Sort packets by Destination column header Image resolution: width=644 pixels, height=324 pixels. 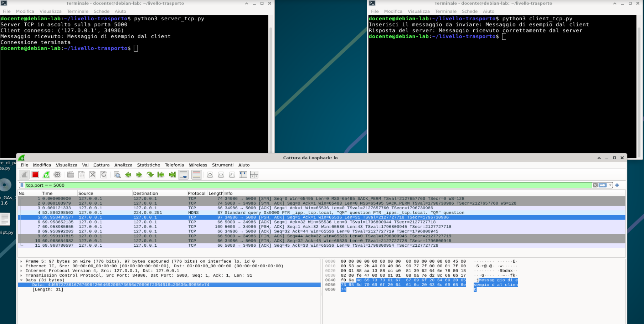pos(160,193)
